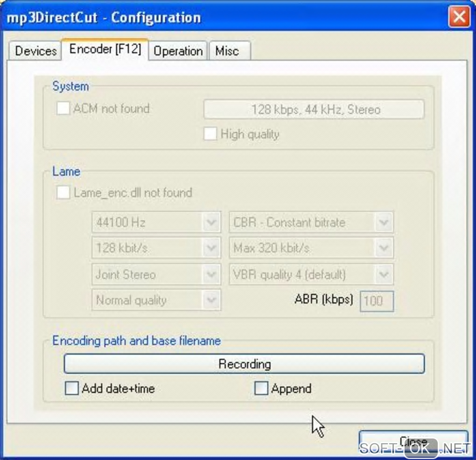This screenshot has width=476, height=460.
Task: Expand the 128 kbit/s bitrate dropdown
Action: click(156, 248)
